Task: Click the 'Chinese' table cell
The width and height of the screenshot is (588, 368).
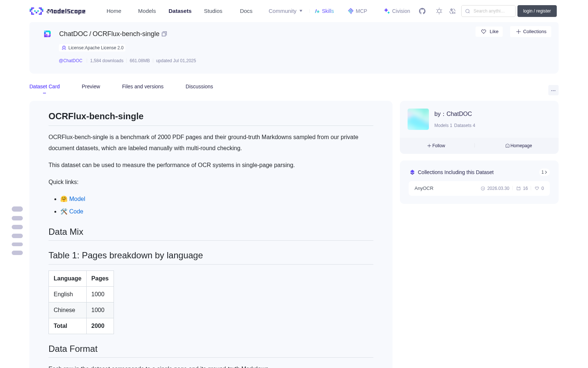Action: pos(68,310)
